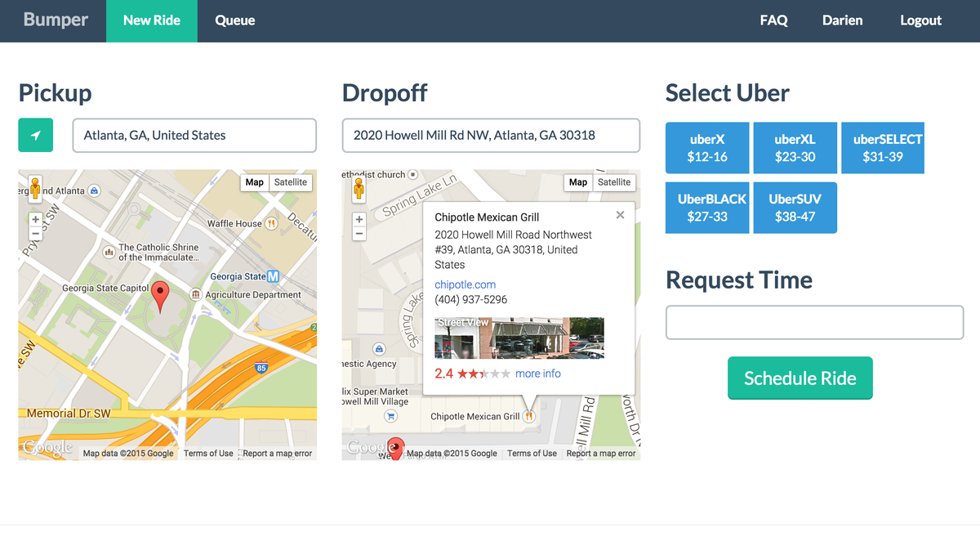Zoom out on the Dropoff map
The width and height of the screenshot is (980, 546).
(359, 234)
